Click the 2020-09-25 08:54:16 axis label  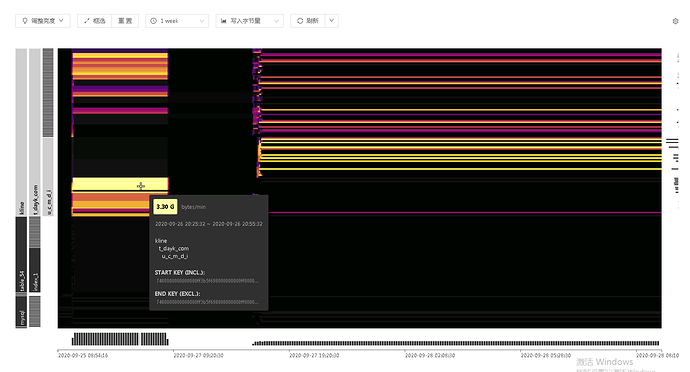83,355
